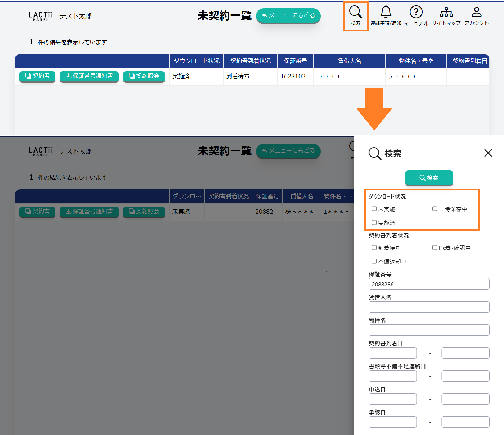This screenshot has width=504, height=435.
Task: Click the LACTii KANRI logo at top
Action: click(40, 16)
